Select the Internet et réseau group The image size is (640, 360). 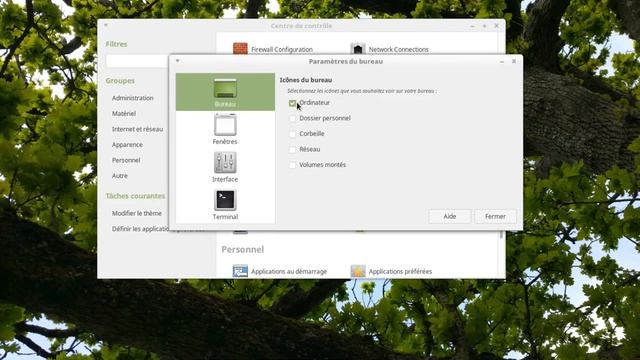pyautogui.click(x=138, y=129)
